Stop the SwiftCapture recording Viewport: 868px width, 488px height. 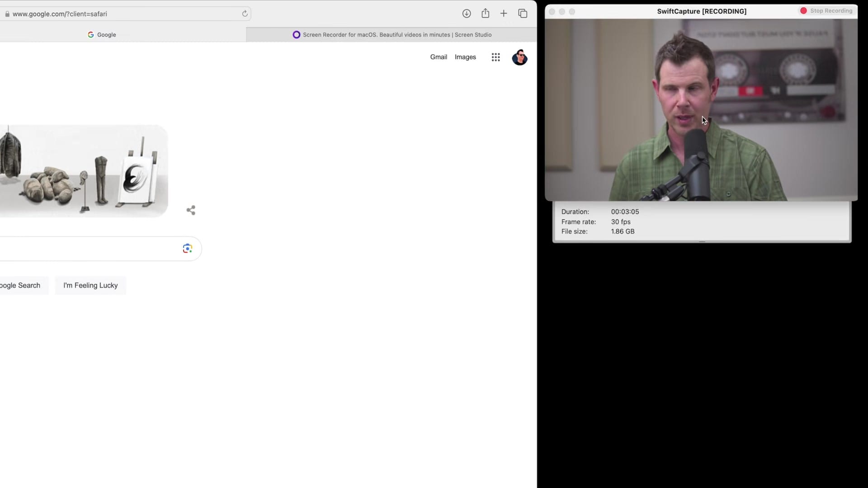pyautogui.click(x=826, y=11)
